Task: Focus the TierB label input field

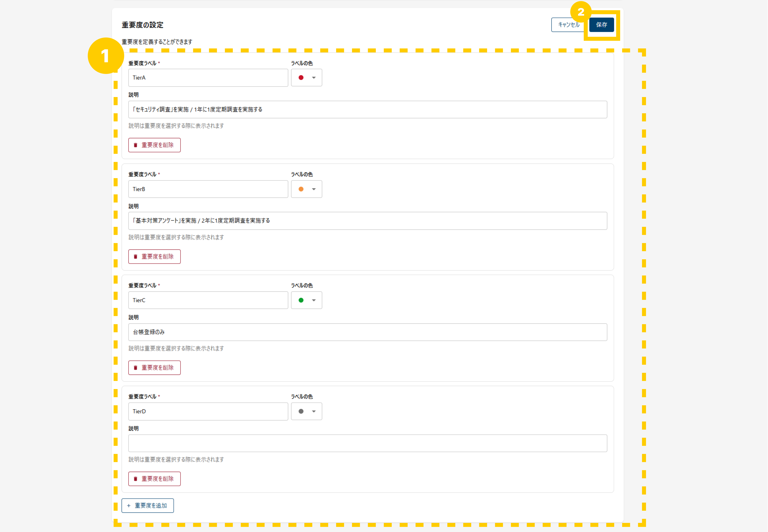Action: point(208,189)
